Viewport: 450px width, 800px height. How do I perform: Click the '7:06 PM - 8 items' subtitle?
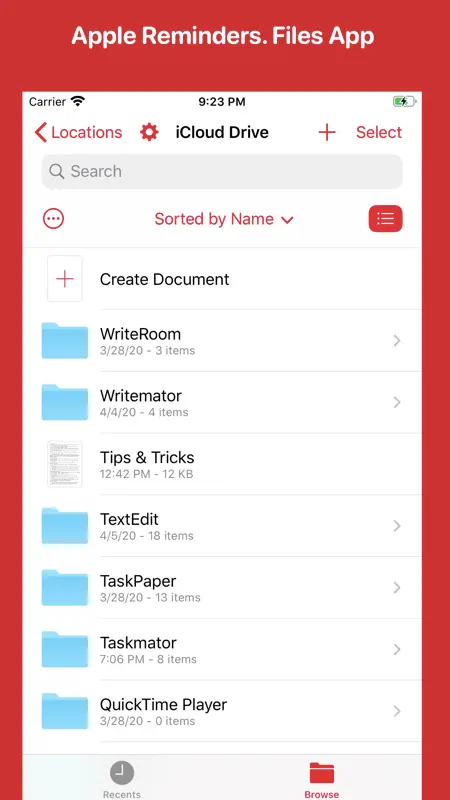coord(148,659)
